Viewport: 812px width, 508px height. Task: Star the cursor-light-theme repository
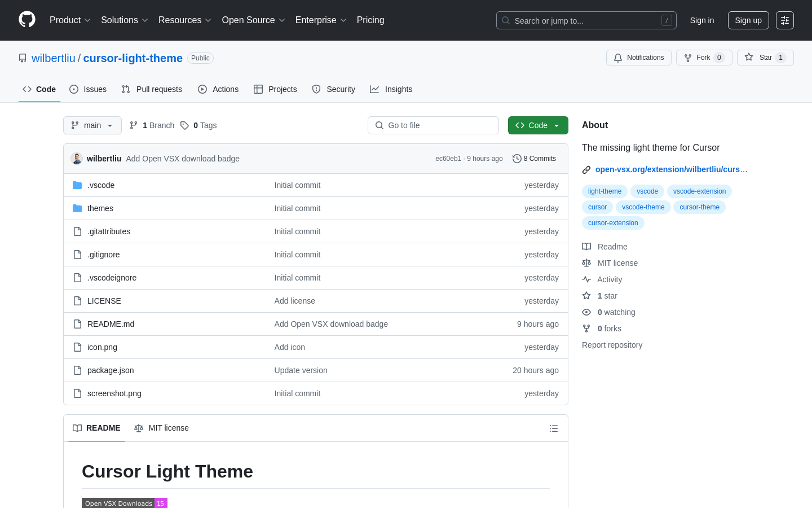click(x=765, y=58)
